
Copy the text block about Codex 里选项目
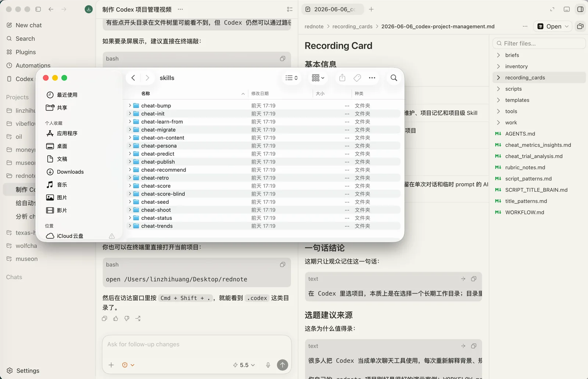[474, 279]
